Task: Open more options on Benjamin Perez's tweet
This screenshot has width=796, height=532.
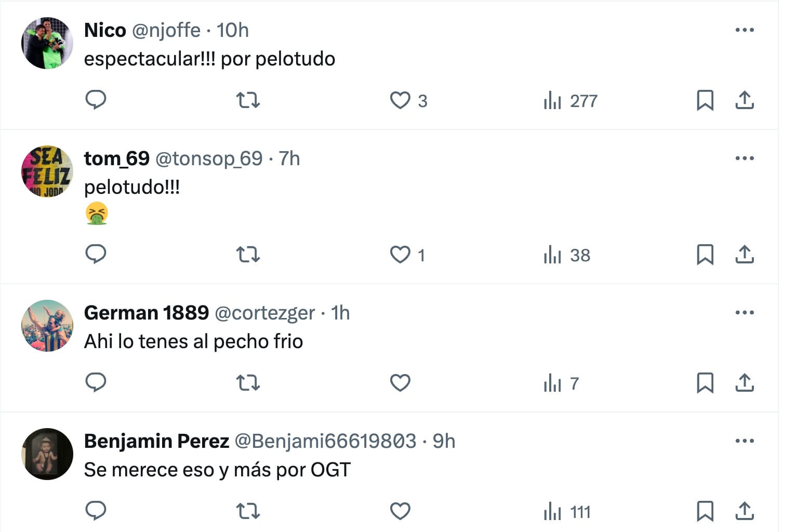Action: [x=744, y=441]
